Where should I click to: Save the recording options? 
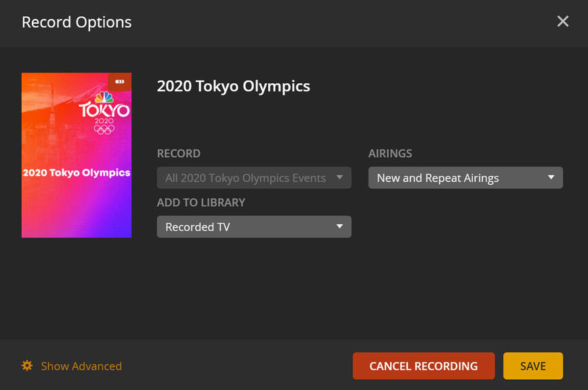click(532, 366)
